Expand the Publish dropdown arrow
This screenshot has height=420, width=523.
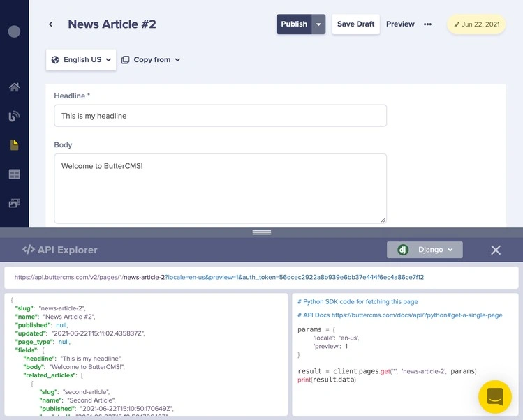(x=318, y=24)
